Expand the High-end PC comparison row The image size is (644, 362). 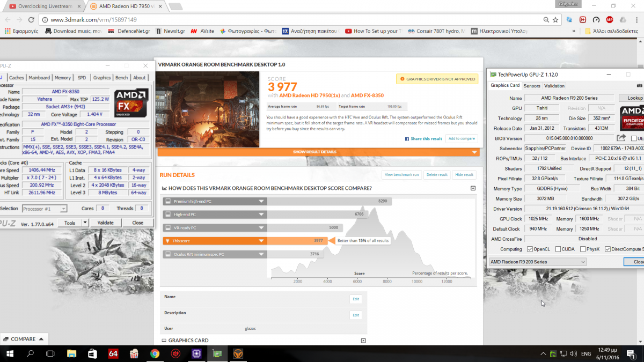pyautogui.click(x=215, y=215)
